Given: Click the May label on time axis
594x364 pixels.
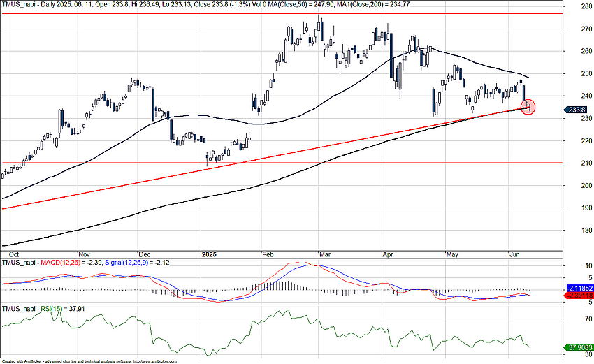Looking at the screenshot, I should coord(452,254).
